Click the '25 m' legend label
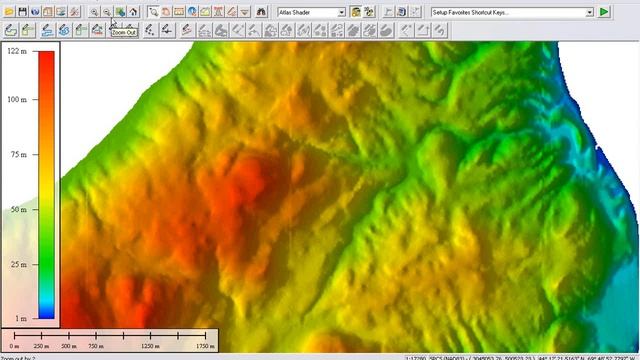This screenshot has width=640, height=360. coord(19,264)
